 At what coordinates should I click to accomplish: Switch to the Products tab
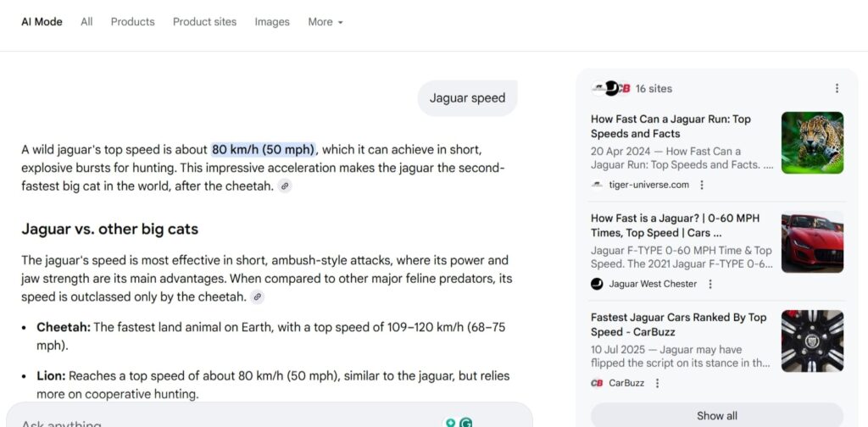pyautogui.click(x=133, y=22)
